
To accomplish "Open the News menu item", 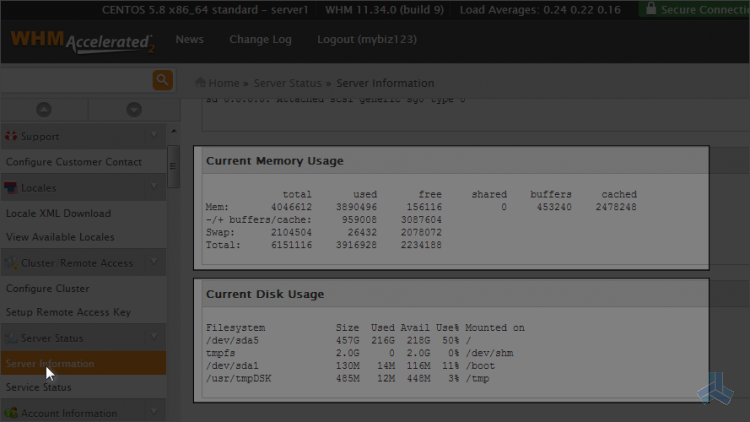I will coord(189,40).
